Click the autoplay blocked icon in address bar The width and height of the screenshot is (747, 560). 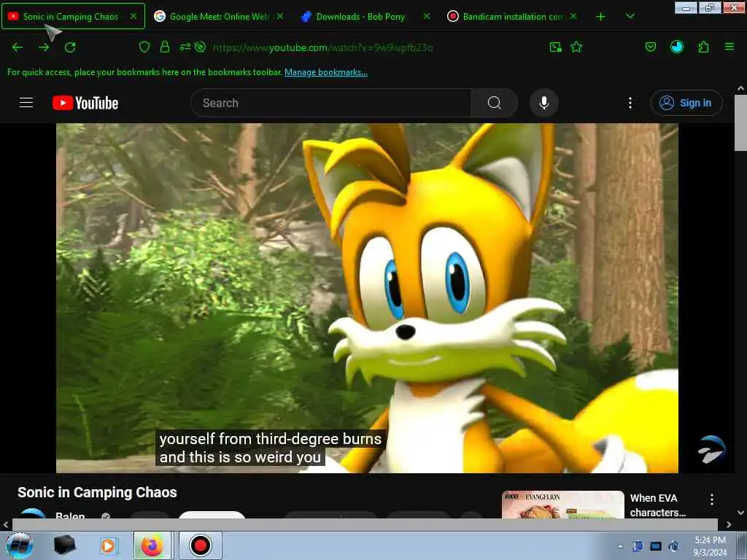pyautogui.click(x=201, y=47)
